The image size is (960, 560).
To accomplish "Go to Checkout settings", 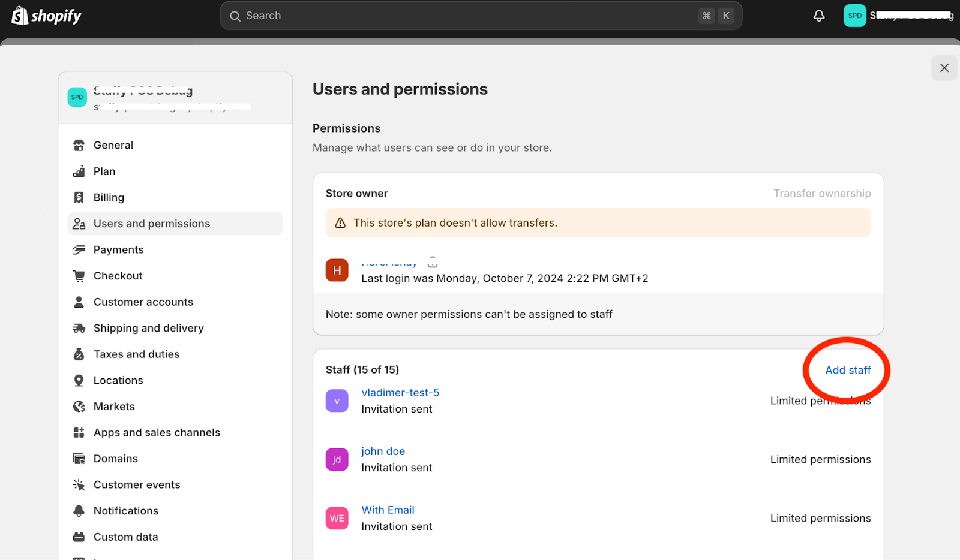I will tap(175, 276).
